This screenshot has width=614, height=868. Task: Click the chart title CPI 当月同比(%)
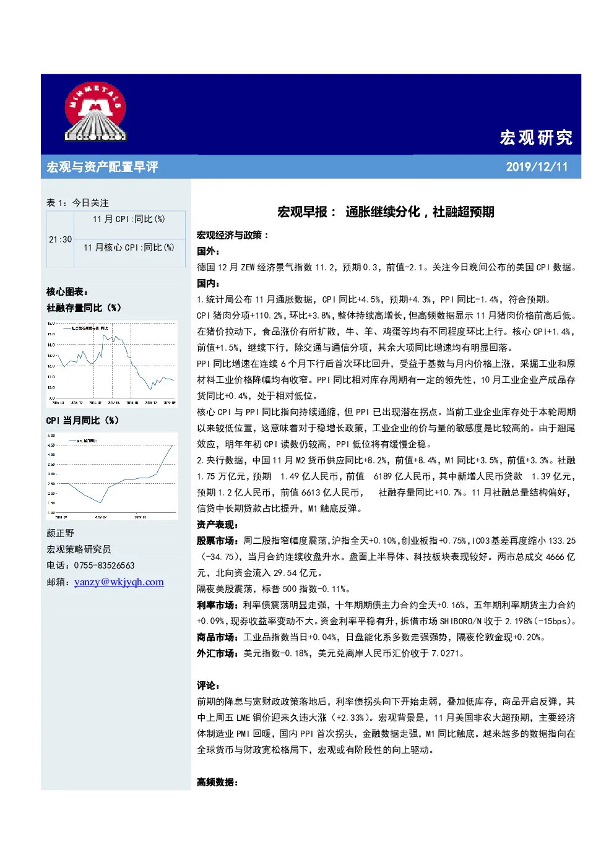(x=82, y=421)
